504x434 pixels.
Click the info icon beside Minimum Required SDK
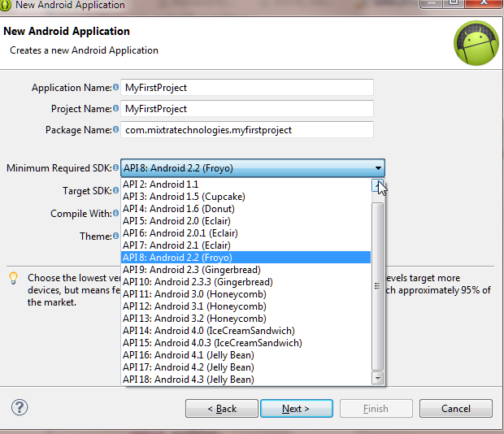115,167
